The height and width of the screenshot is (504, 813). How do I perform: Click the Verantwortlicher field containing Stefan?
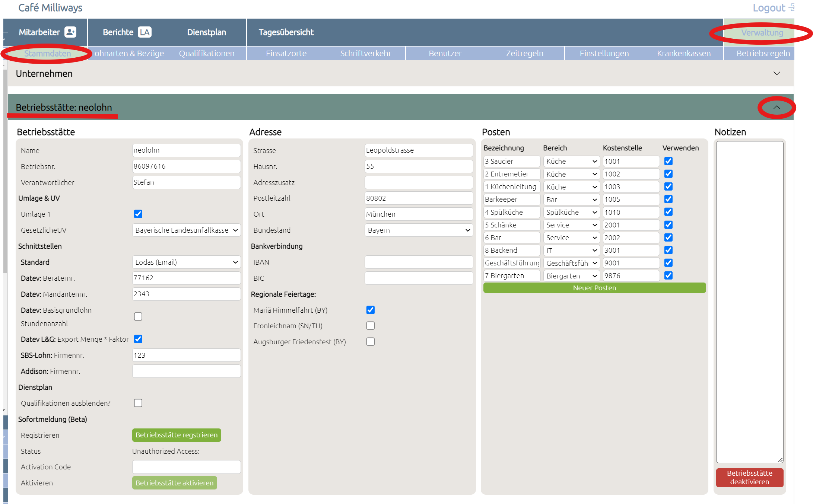[x=186, y=182]
